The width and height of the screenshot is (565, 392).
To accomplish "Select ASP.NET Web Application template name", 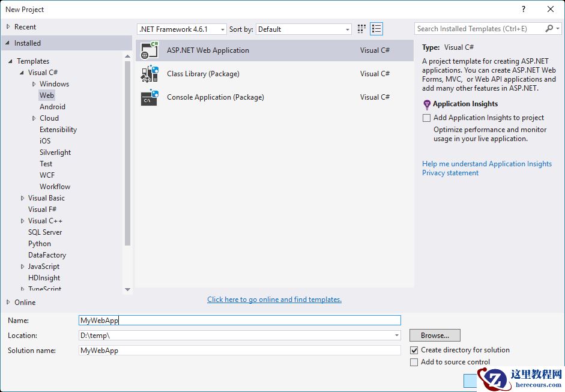I will pos(208,50).
